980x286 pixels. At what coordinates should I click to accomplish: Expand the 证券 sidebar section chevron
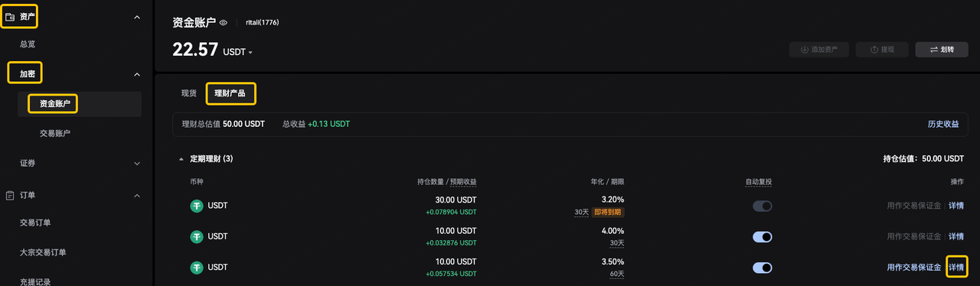pyautogui.click(x=137, y=163)
